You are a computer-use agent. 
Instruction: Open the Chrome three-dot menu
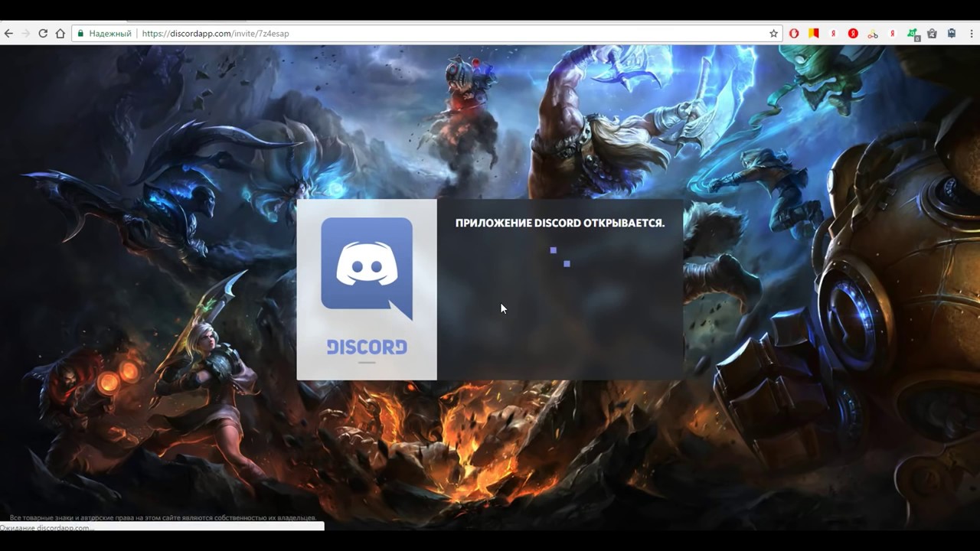point(971,34)
